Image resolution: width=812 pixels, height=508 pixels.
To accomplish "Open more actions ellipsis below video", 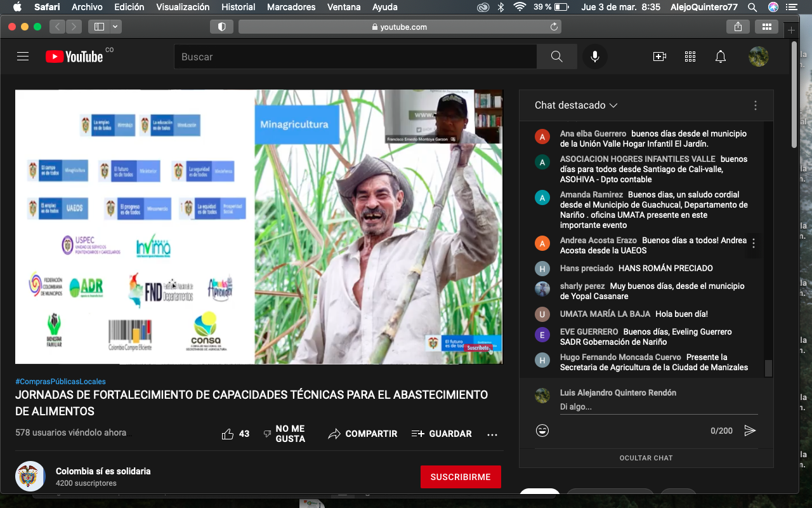I will [492, 434].
